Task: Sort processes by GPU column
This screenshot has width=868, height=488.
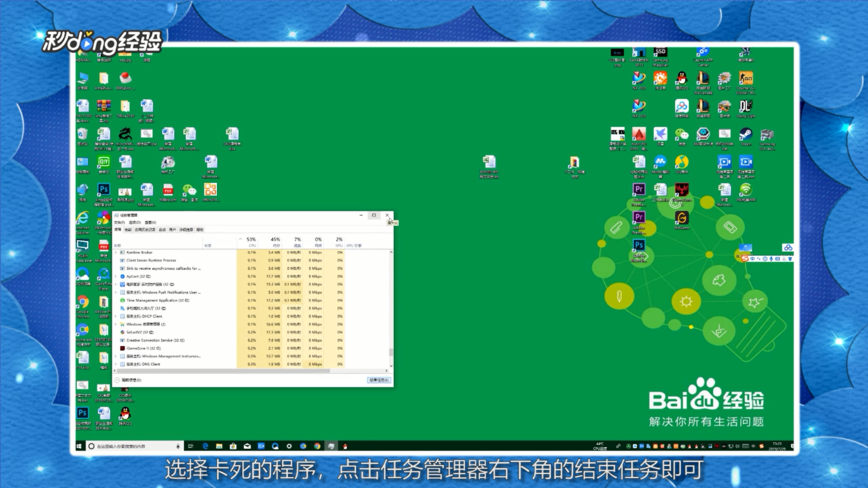Action: (x=334, y=242)
